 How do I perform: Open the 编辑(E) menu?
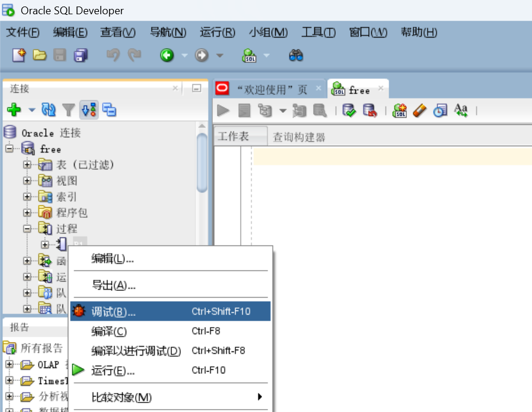[x=70, y=32]
